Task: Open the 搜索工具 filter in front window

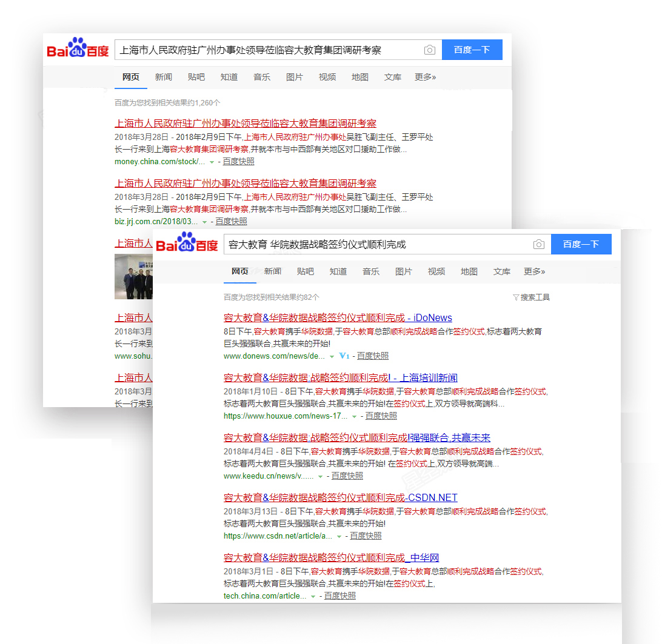Action: coord(531,297)
